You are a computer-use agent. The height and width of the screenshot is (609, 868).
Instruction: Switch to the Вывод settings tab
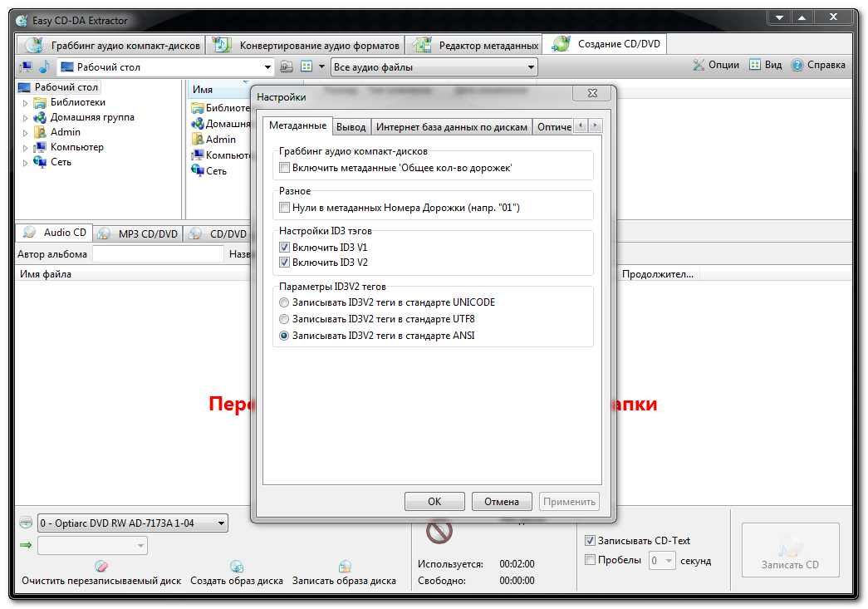tap(351, 127)
